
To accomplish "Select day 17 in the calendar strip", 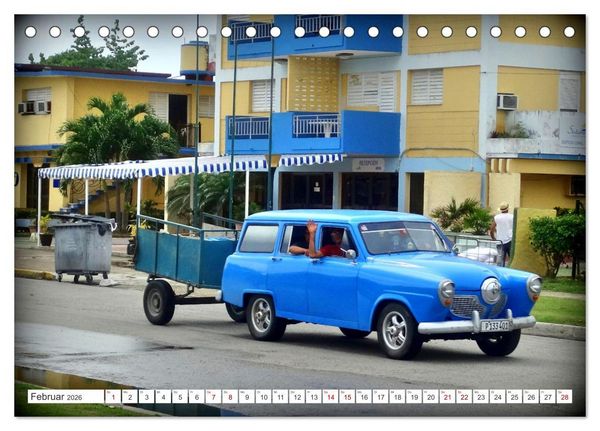I will [381, 397].
